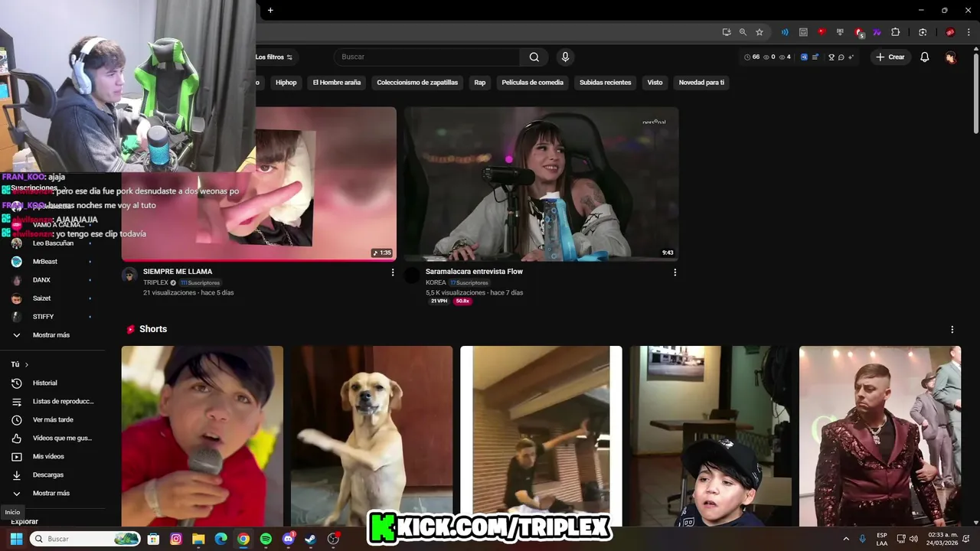The width and height of the screenshot is (980, 551).
Task: Select the Rap filter chip
Action: [479, 83]
